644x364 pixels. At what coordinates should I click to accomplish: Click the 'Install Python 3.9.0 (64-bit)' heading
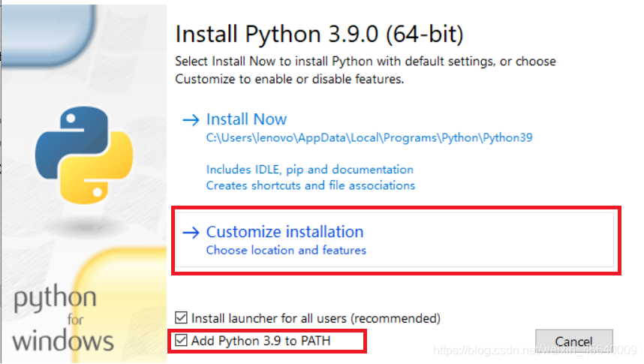click(x=319, y=34)
